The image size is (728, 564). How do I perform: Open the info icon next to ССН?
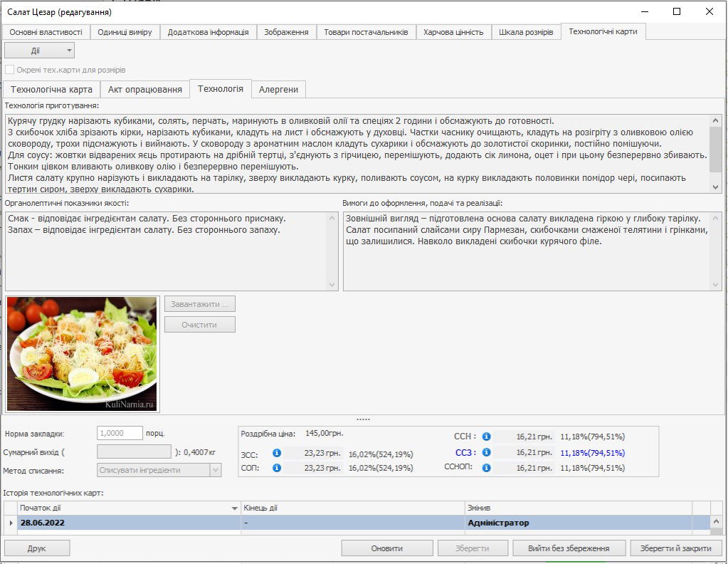(487, 437)
